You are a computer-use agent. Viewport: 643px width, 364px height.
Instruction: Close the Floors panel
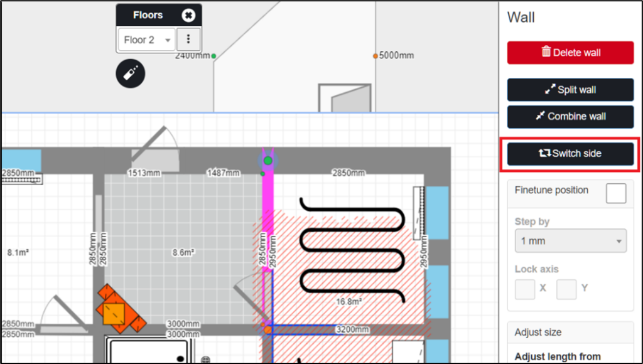pos(188,15)
